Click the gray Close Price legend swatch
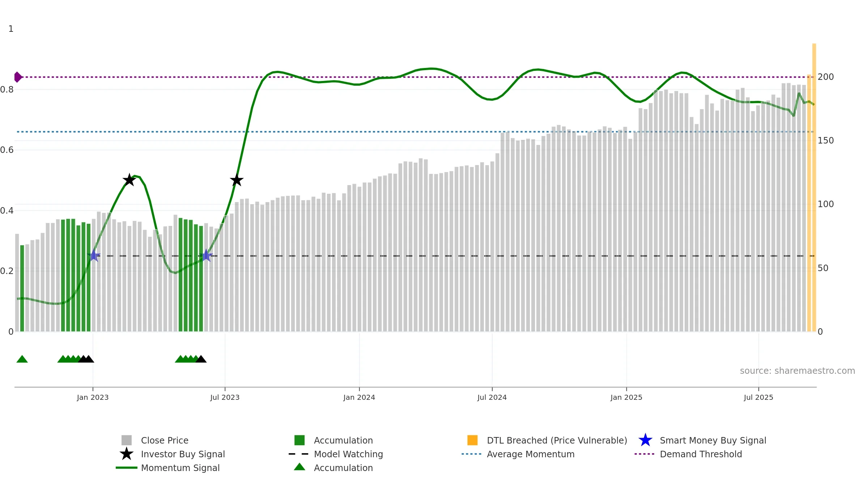 click(x=127, y=440)
